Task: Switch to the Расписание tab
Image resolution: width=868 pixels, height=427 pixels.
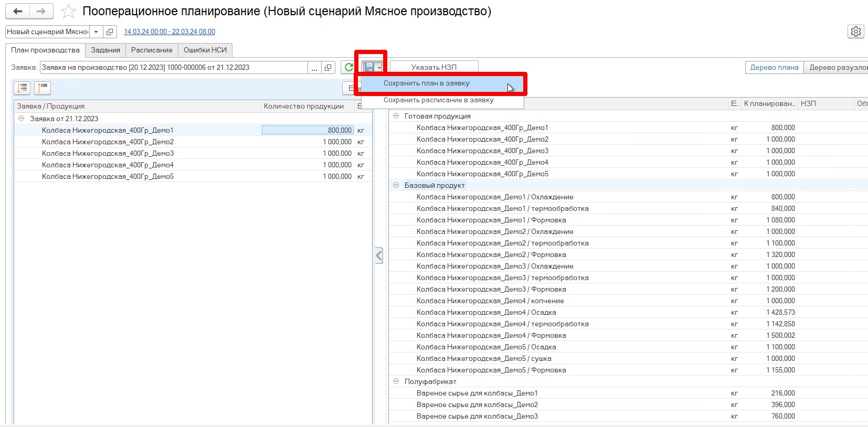Action: (152, 50)
